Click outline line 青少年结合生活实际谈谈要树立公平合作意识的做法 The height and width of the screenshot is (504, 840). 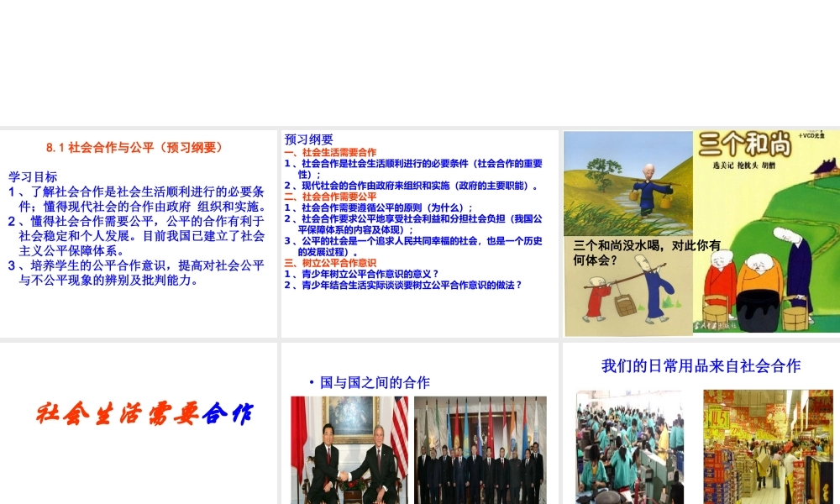tap(403, 286)
